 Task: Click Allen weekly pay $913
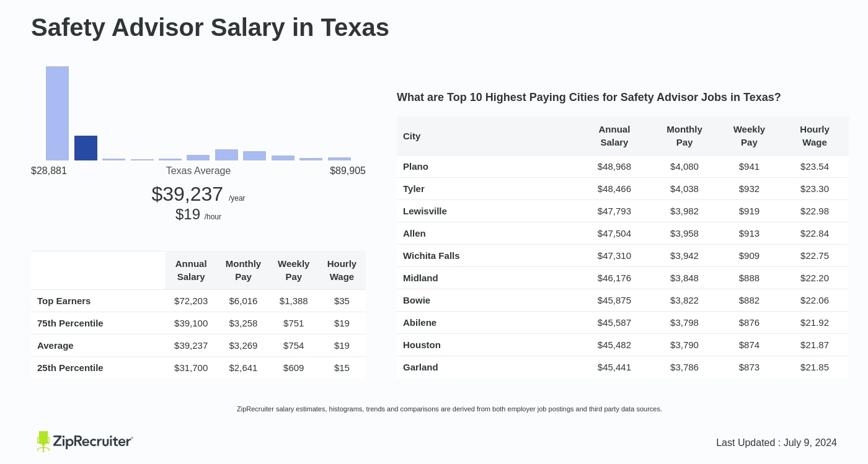(749, 234)
